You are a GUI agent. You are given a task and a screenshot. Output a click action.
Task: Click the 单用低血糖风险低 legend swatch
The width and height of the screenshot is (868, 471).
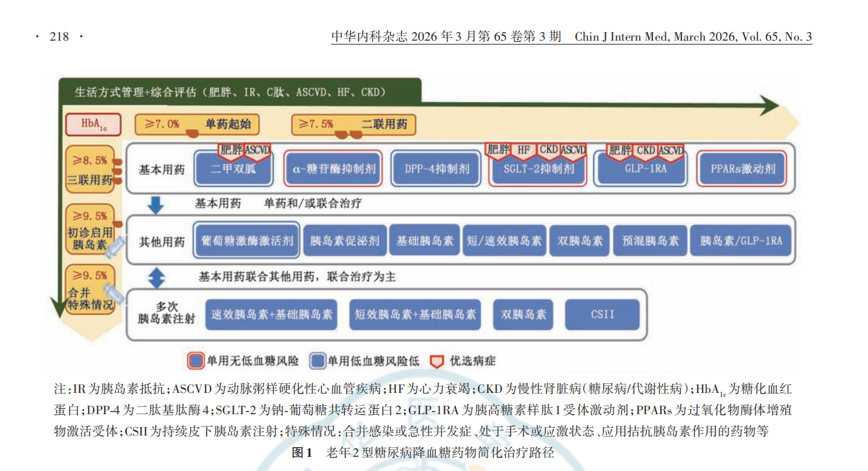[x=317, y=361]
